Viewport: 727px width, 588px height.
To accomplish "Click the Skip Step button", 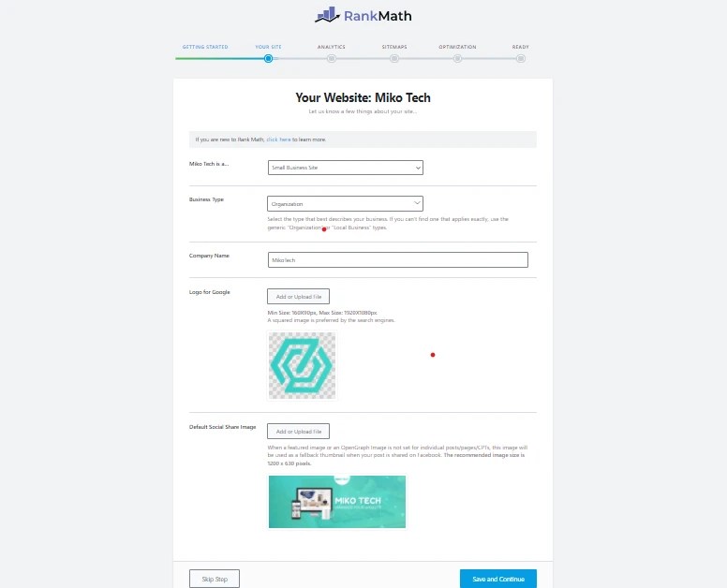I will click(x=215, y=579).
